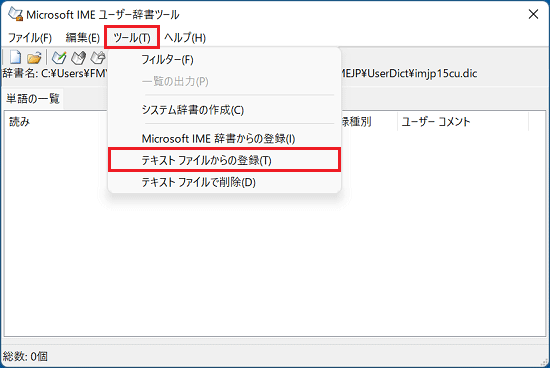Click the new dictionary file icon
Screen dimensions: 550x368
click(15, 58)
